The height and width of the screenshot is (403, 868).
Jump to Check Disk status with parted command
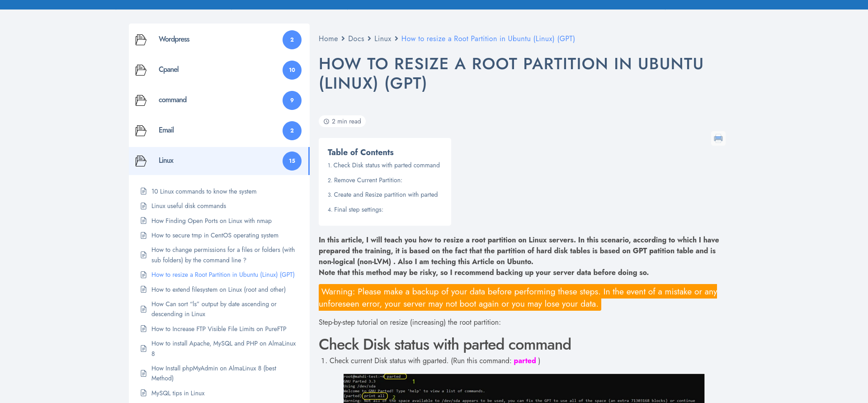[387, 166]
